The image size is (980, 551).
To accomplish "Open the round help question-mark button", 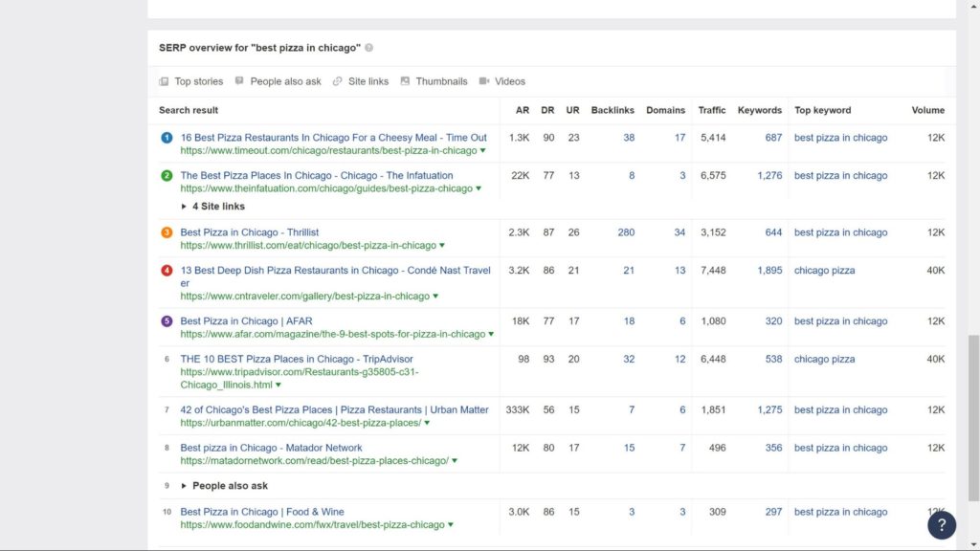I will (942, 524).
